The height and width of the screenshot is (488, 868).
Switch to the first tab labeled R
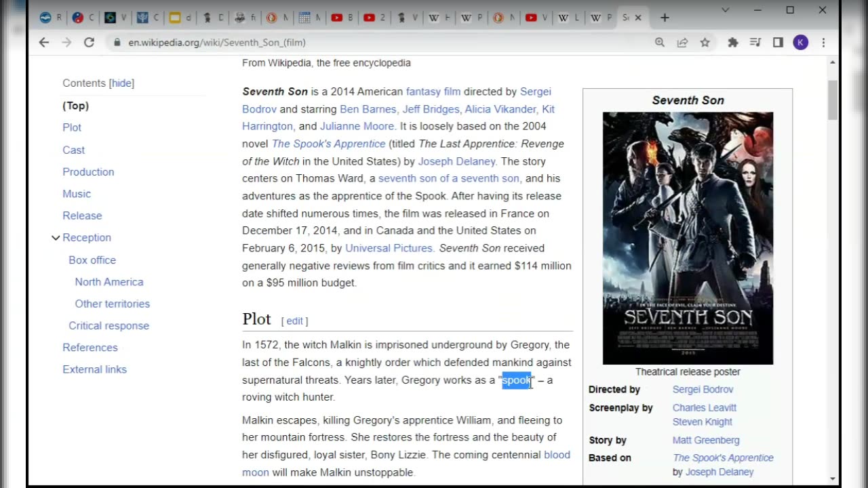point(50,18)
